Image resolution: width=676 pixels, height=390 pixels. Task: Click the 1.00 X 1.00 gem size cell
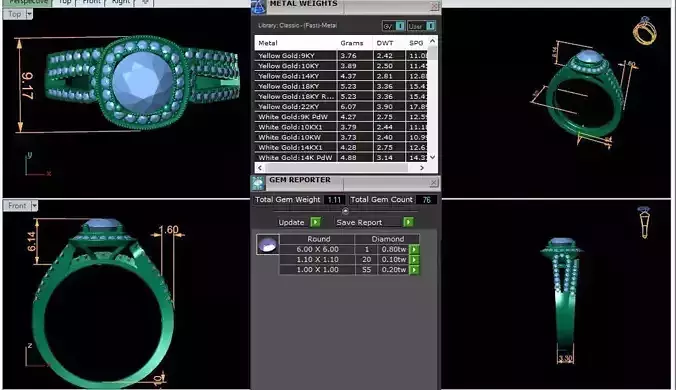[x=317, y=270]
